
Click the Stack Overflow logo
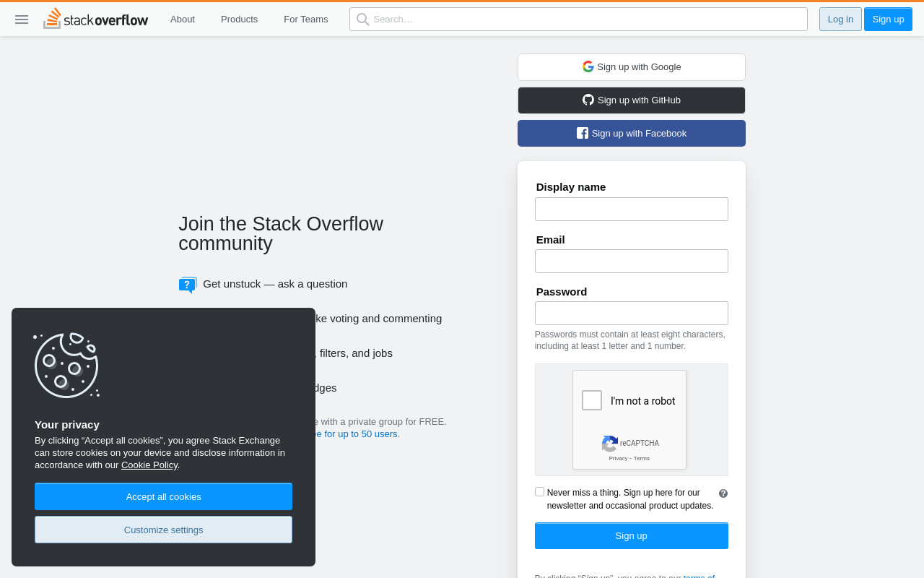click(95, 19)
